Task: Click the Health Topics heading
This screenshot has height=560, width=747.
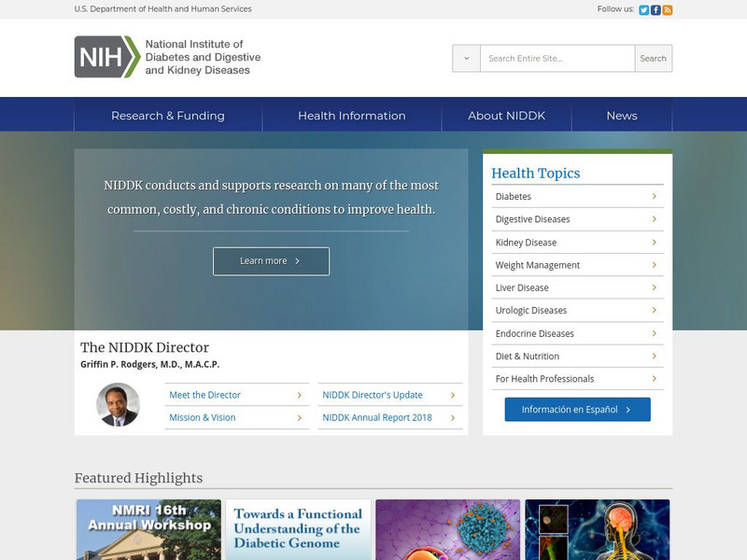Action: coord(535,173)
